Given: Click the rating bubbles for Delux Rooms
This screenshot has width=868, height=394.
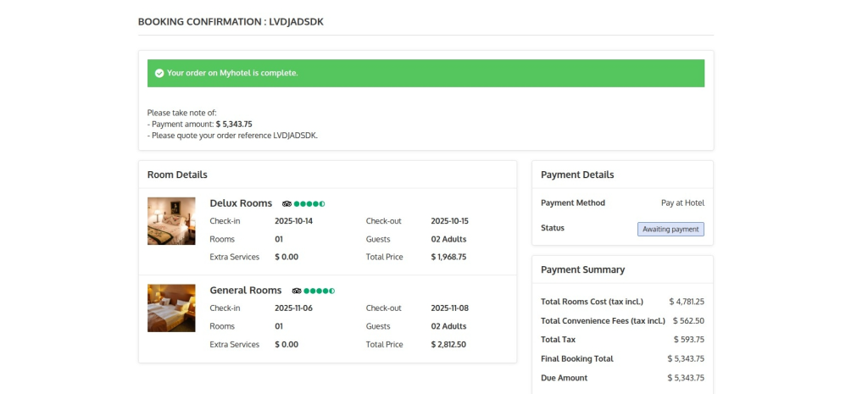Looking at the screenshot, I should [309, 203].
